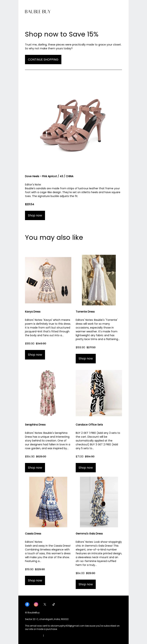Click Shop now for Cassia Dress

(x=35, y=580)
